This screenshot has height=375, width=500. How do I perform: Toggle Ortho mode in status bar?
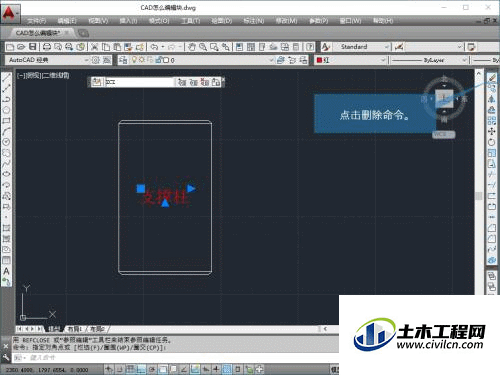click(141, 369)
